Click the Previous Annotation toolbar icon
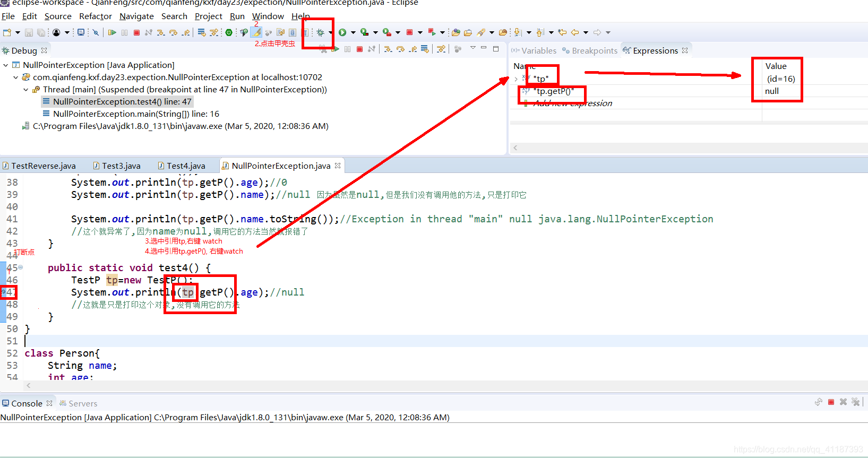This screenshot has height=459, width=868. [540, 32]
